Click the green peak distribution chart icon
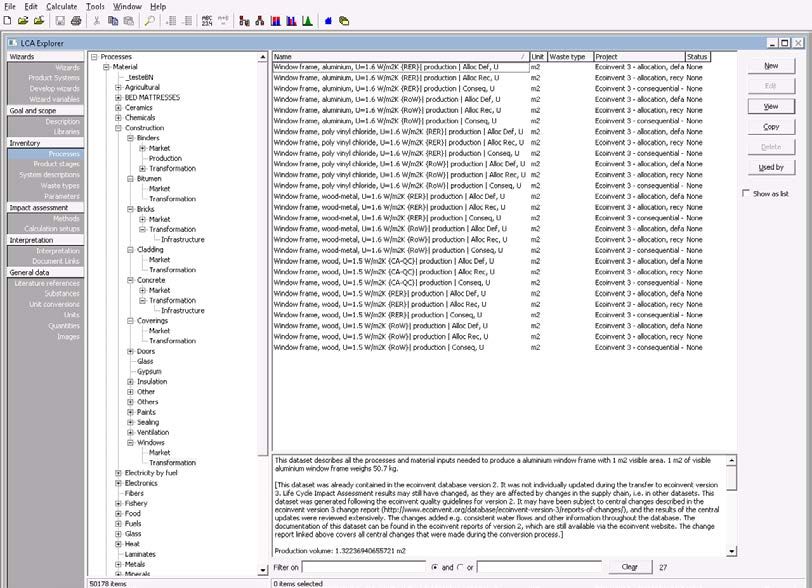Image resolution: width=812 pixels, height=588 pixels. tap(308, 21)
